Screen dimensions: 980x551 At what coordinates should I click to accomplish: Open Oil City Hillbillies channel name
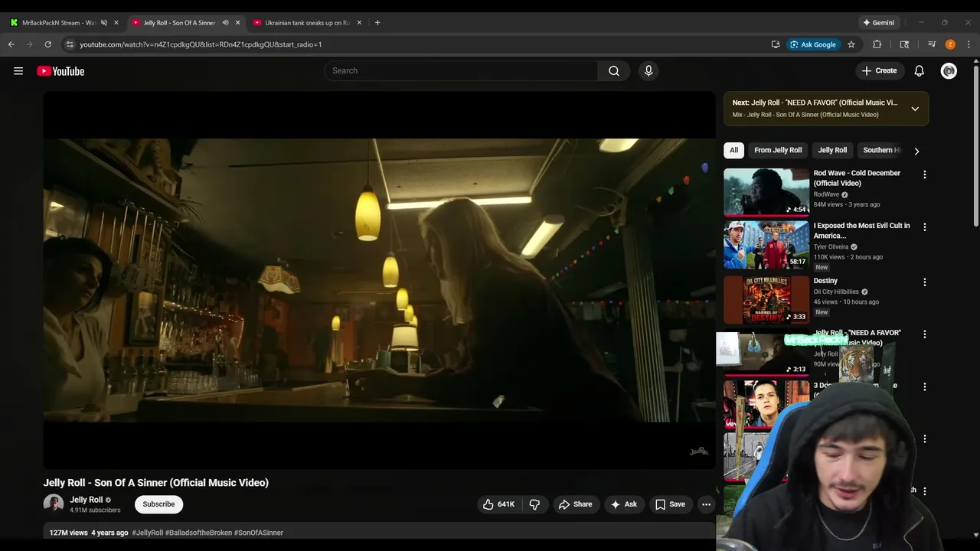tap(836, 292)
